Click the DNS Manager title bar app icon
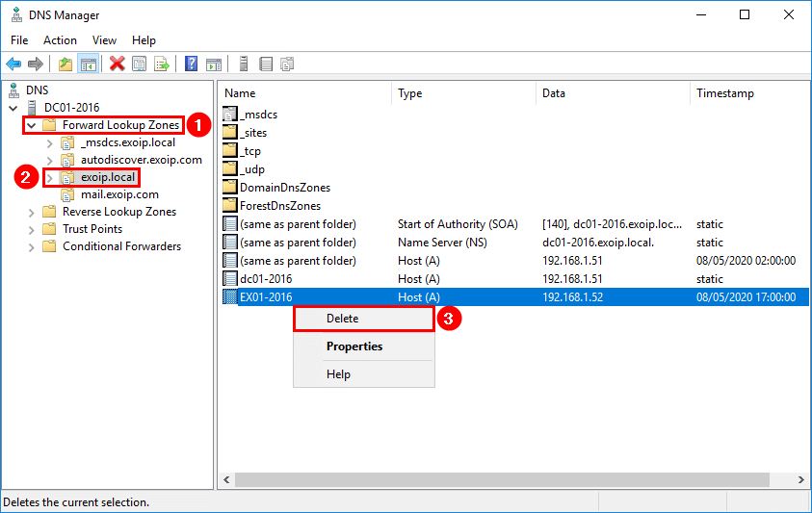Viewport: 812px width, 513px height. 16,15
